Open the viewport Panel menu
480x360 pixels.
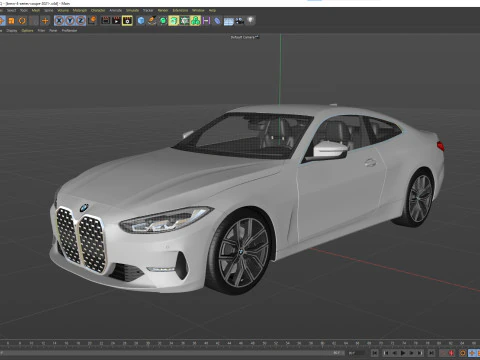click(x=53, y=30)
